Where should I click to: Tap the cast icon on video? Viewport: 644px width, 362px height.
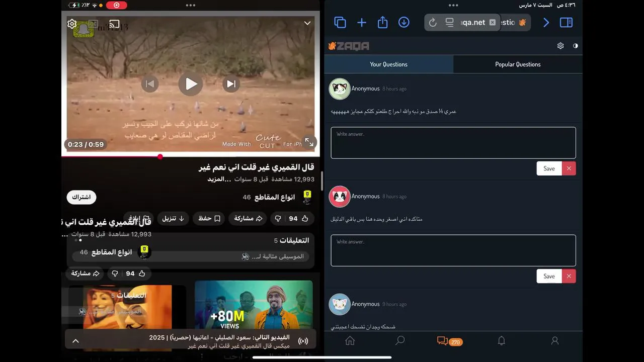pyautogui.click(x=114, y=24)
